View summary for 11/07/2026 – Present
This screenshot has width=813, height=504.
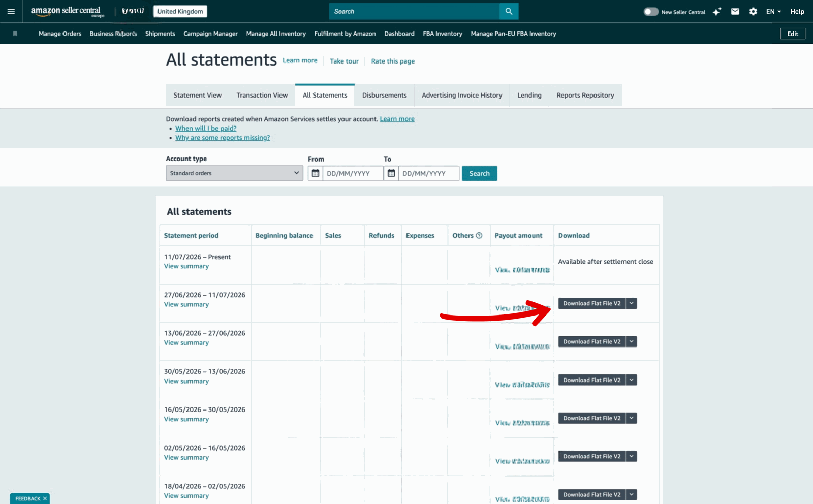186,266
